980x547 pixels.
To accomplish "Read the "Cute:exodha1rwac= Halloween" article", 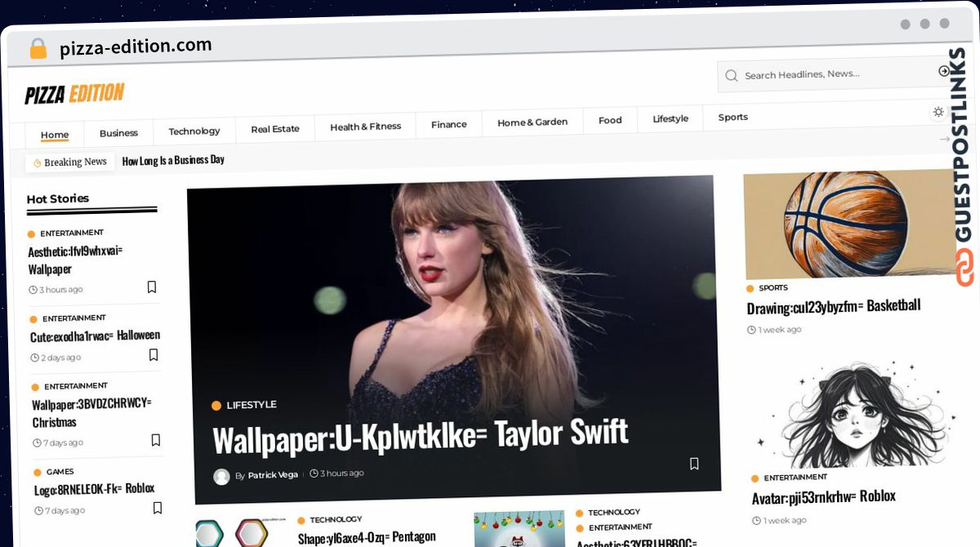I will 96,336.
